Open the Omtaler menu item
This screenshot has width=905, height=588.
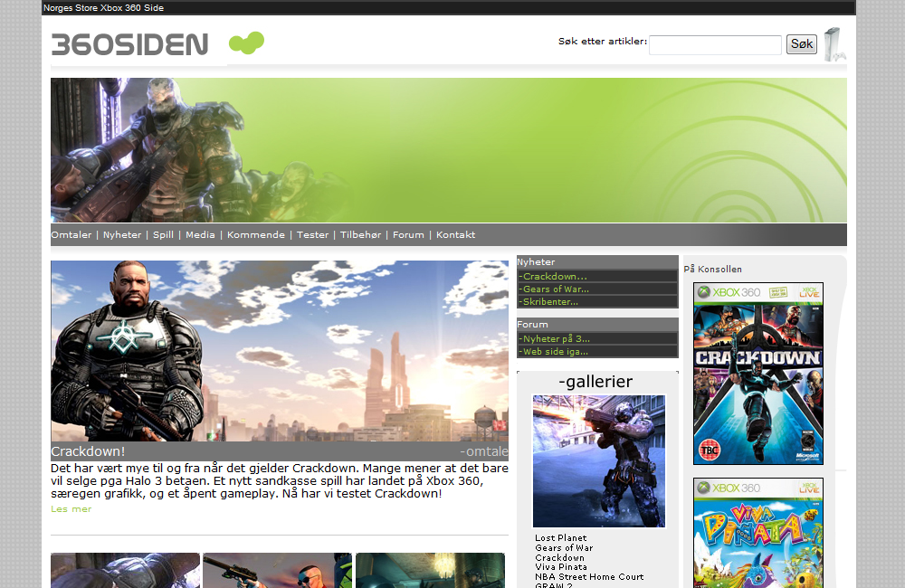point(71,235)
